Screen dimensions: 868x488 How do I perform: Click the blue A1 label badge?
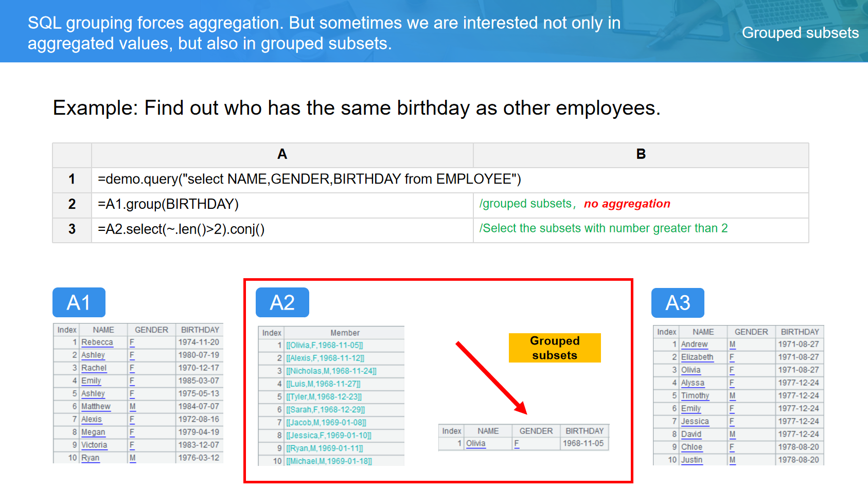(79, 302)
